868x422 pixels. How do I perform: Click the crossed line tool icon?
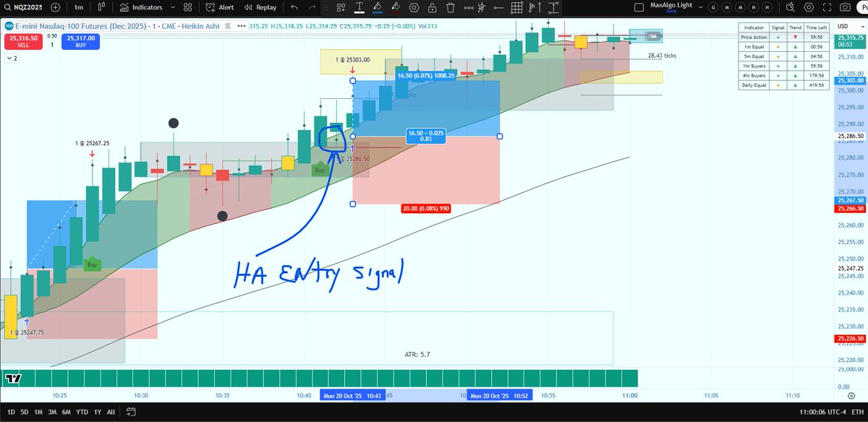pos(482,8)
